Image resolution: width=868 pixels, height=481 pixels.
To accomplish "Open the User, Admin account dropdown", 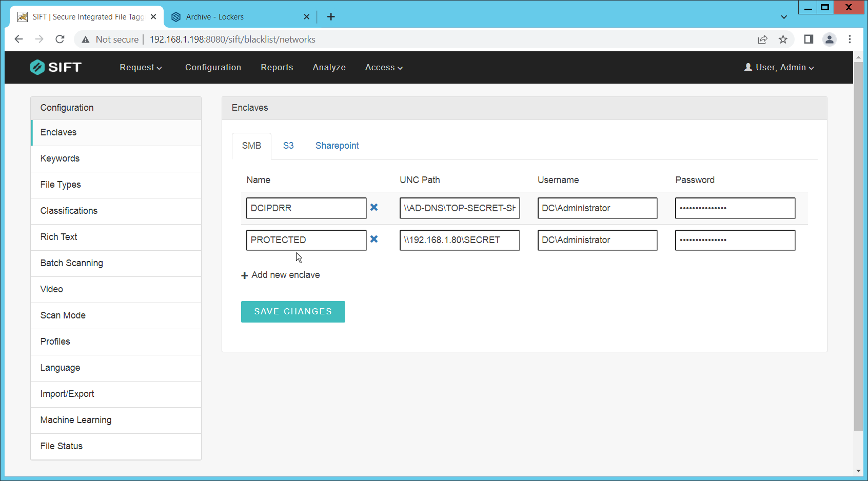I will tap(779, 68).
